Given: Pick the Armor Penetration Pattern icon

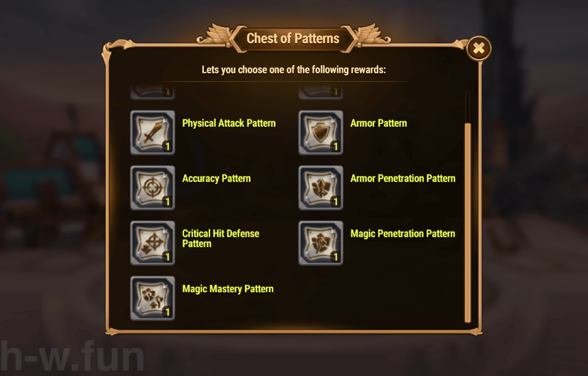Looking at the screenshot, I should coord(320,188).
